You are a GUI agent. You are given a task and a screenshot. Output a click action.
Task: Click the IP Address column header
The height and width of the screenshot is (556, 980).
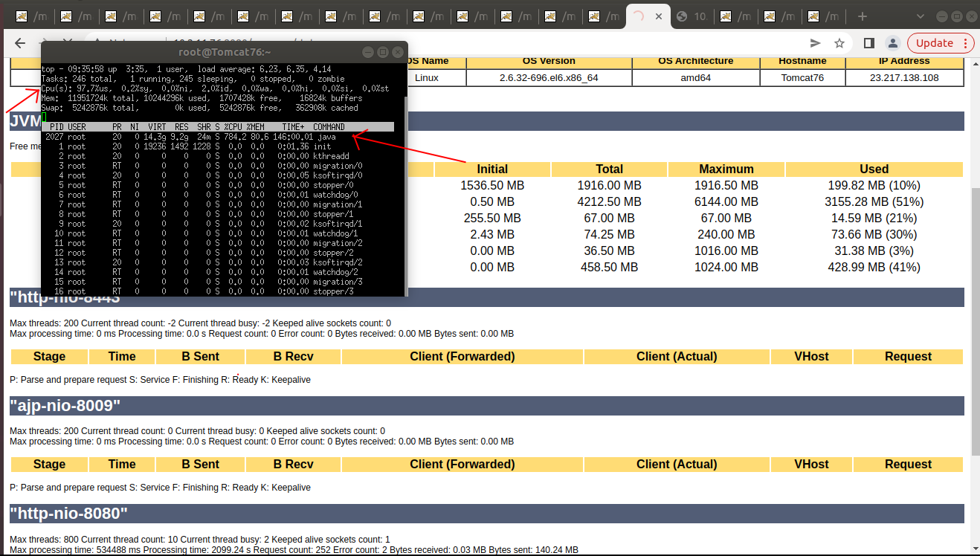[x=904, y=61]
